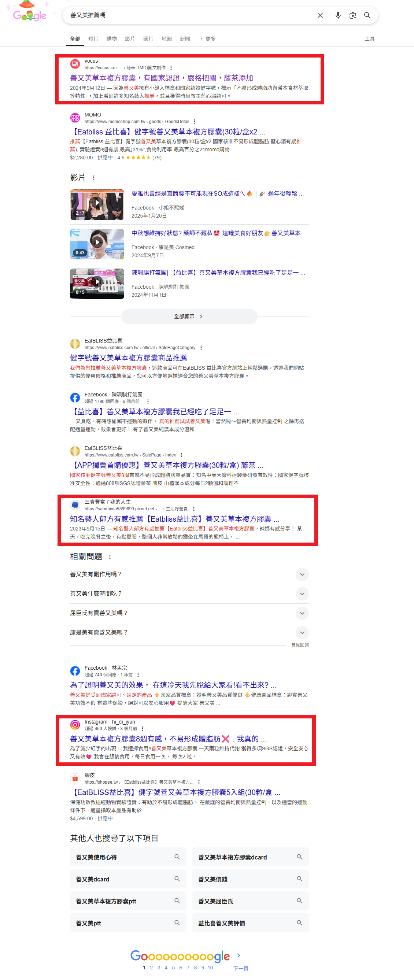Expand question 善又美什麼時間吃?

[189, 593]
